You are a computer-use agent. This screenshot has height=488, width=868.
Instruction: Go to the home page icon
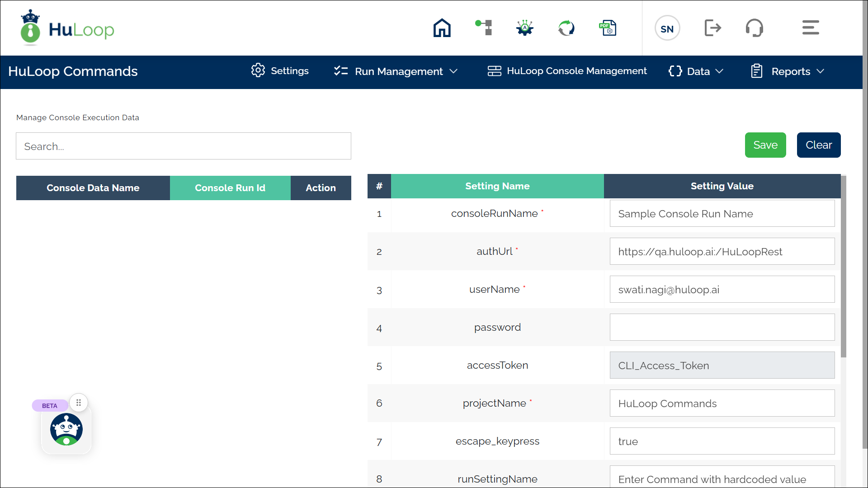(442, 28)
